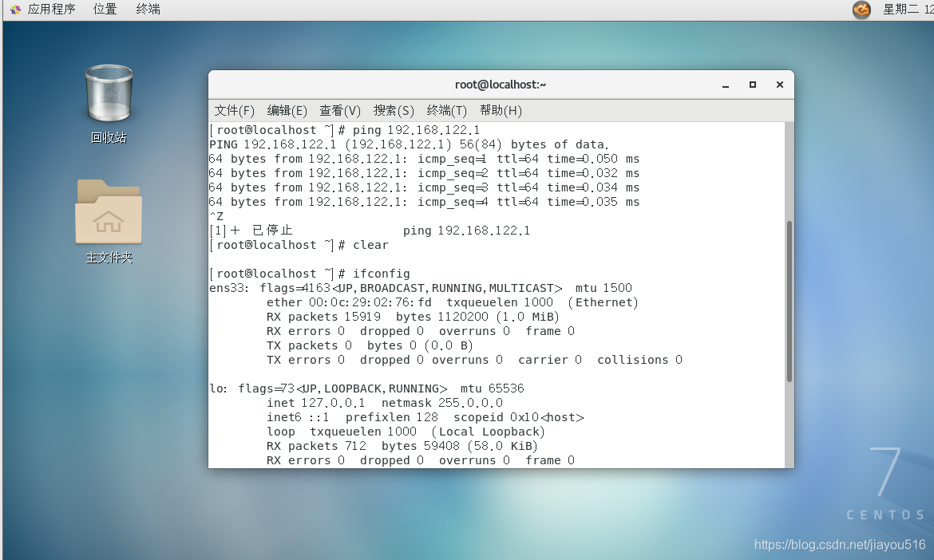Click 'TX packets 0' text

click(x=309, y=345)
